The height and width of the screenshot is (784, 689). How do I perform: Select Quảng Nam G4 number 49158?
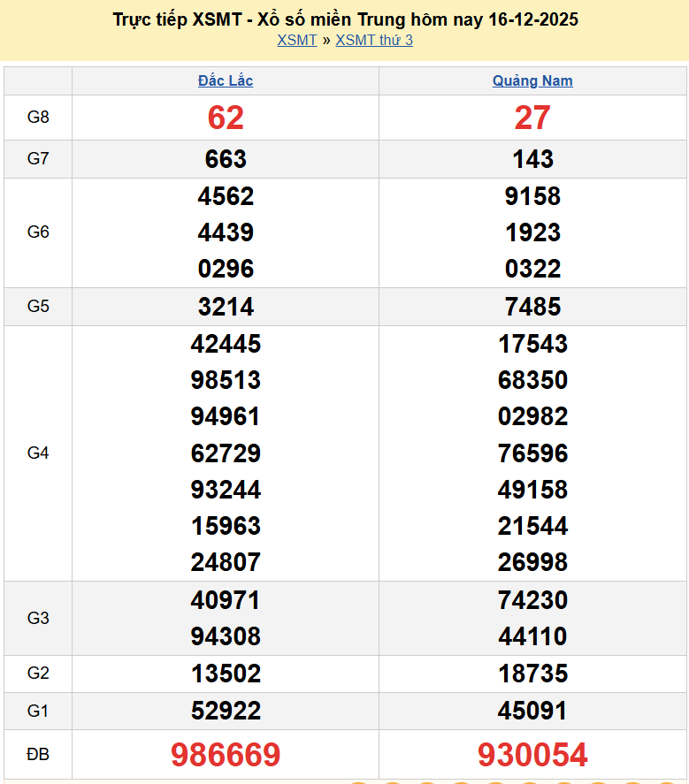[x=532, y=490]
